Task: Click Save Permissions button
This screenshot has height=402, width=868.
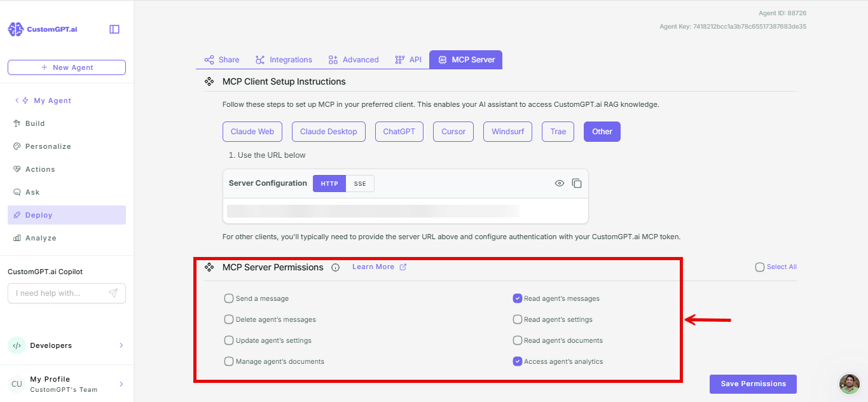Action: (753, 384)
